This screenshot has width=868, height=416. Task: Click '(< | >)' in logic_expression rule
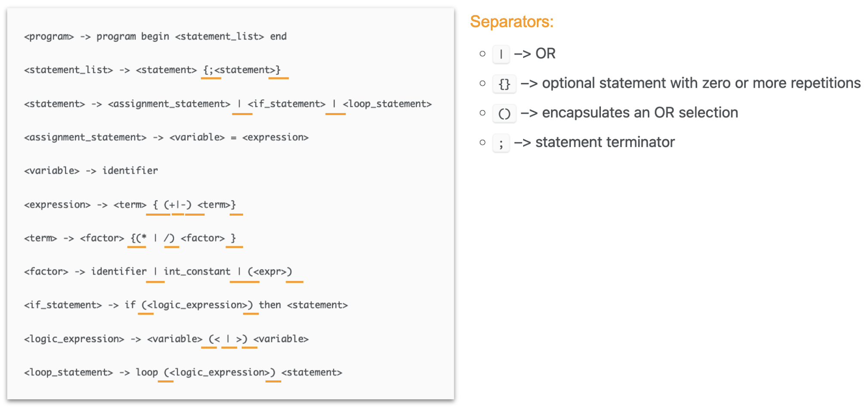228,339
